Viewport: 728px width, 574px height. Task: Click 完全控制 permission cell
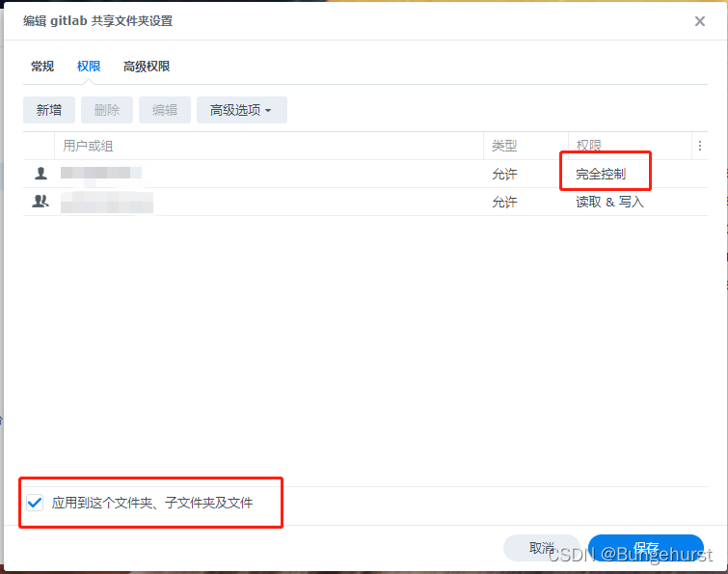601,175
